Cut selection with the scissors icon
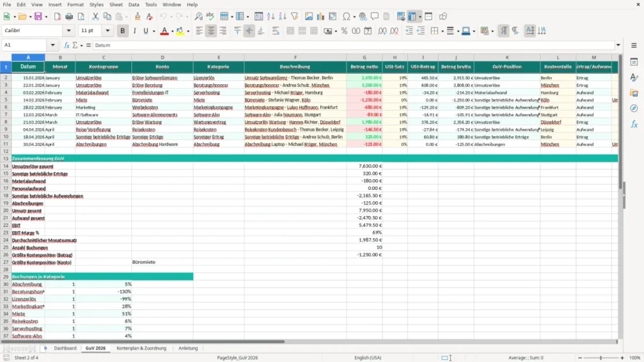 96,16
